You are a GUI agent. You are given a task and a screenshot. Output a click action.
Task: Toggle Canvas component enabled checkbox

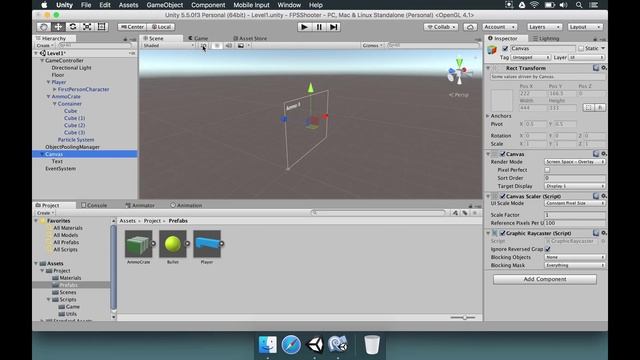coord(502,154)
